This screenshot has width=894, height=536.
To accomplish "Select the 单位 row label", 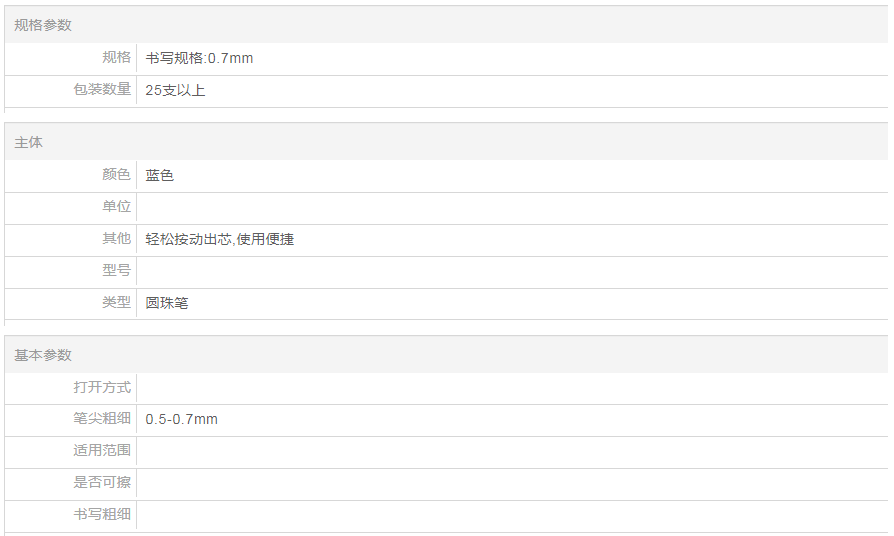I will click(x=116, y=207).
